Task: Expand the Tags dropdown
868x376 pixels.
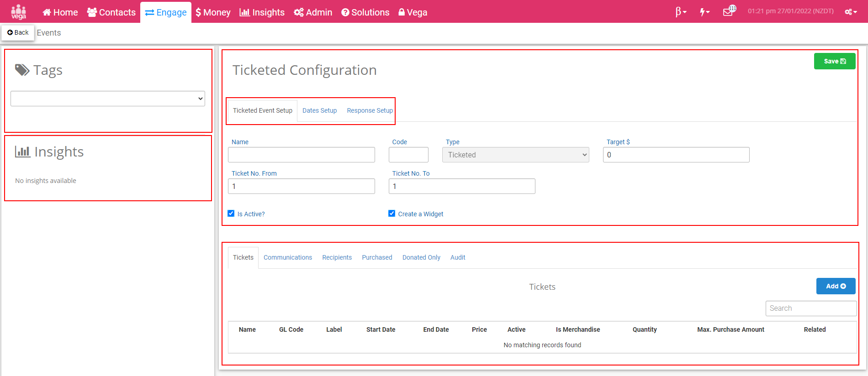Action: point(108,99)
